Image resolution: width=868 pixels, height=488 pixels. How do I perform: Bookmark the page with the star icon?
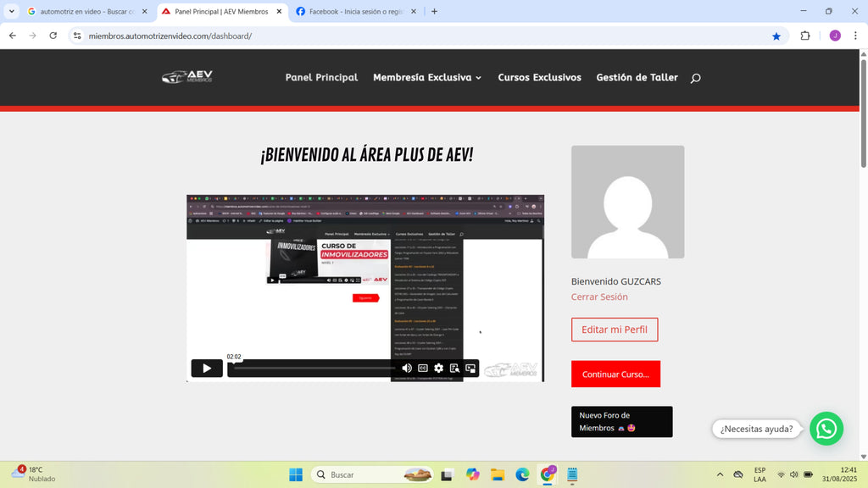(x=776, y=36)
